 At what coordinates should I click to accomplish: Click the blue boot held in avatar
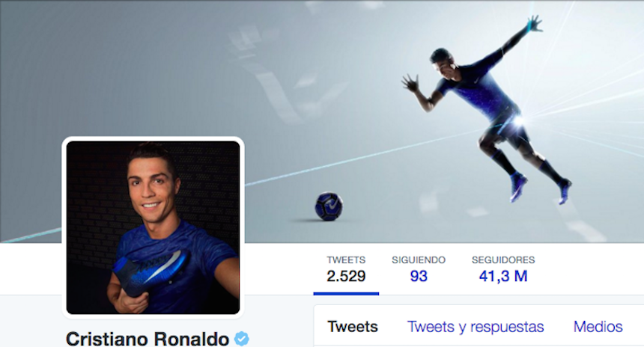[x=151, y=271]
